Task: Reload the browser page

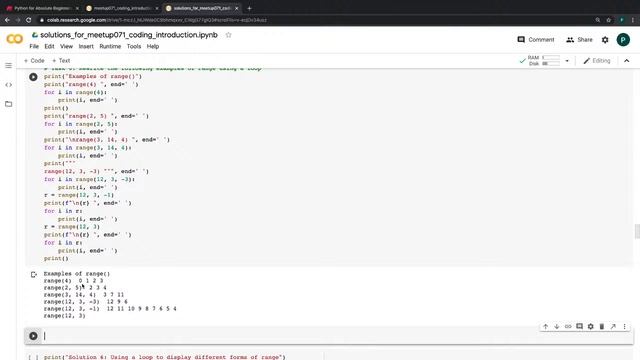Action: click(29, 20)
